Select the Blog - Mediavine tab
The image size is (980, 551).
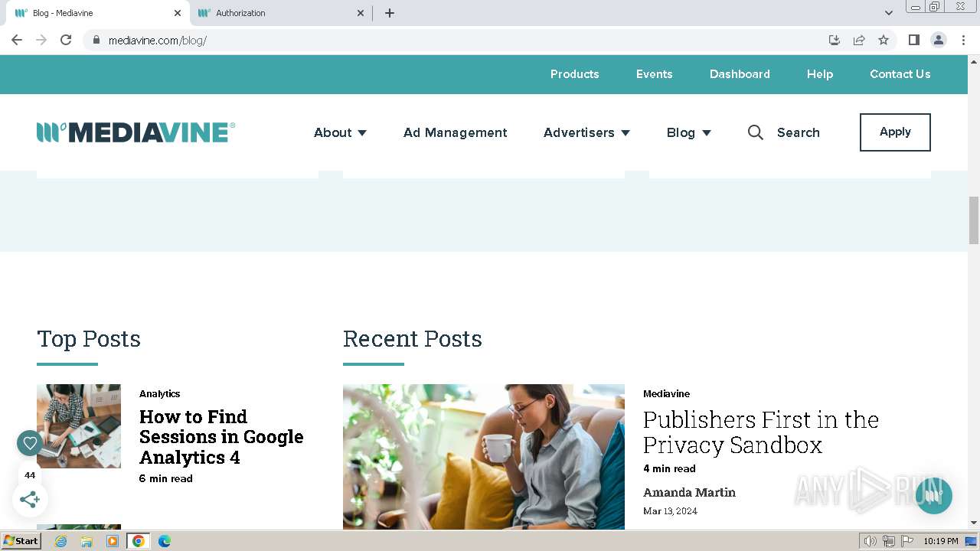point(96,13)
